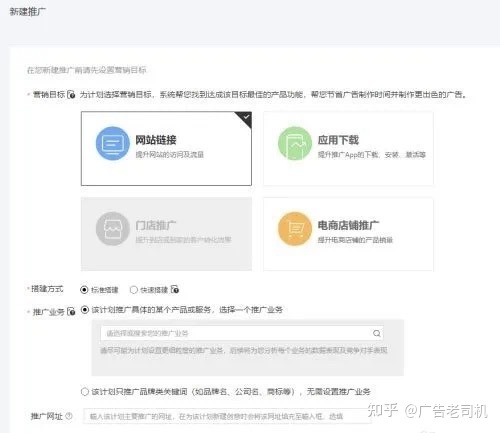This screenshot has height=433, width=500.
Task: Open the help icon beside 推广业务
Action: coord(71,312)
